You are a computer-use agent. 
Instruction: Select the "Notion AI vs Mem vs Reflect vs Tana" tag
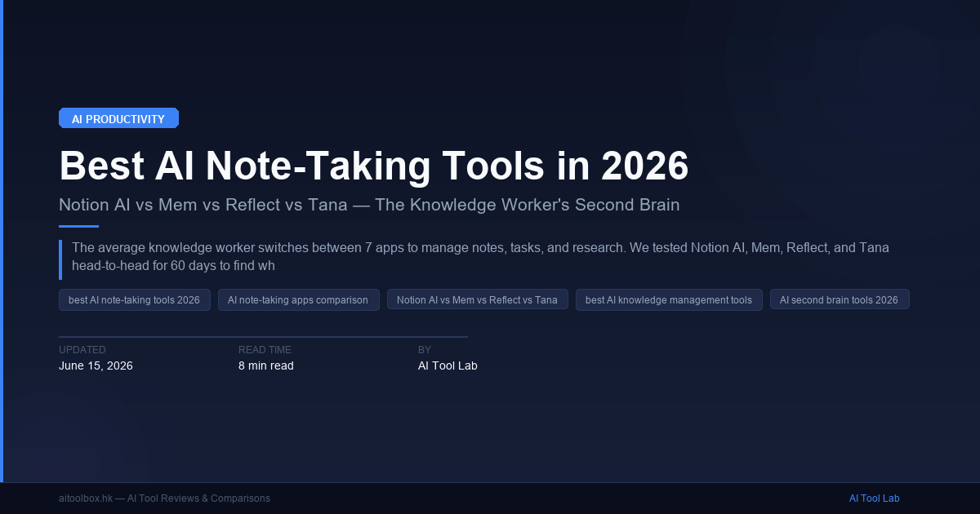pyautogui.click(x=477, y=300)
